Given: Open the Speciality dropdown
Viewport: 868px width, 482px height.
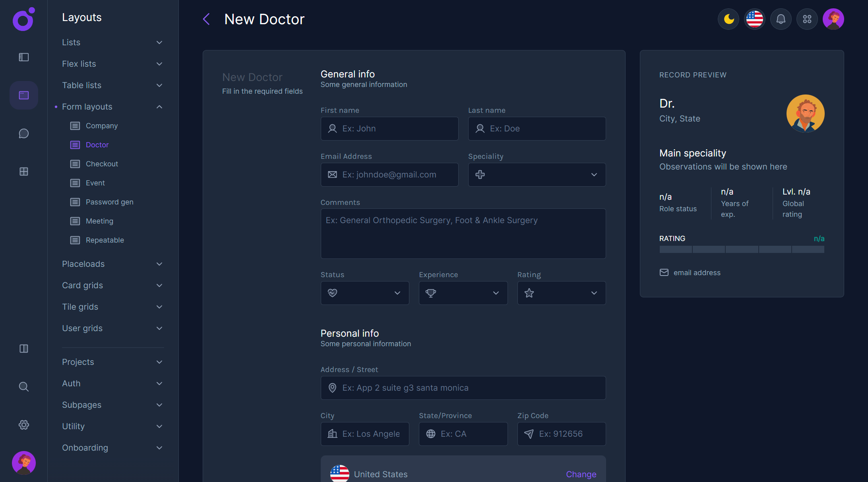Looking at the screenshot, I should coord(537,175).
